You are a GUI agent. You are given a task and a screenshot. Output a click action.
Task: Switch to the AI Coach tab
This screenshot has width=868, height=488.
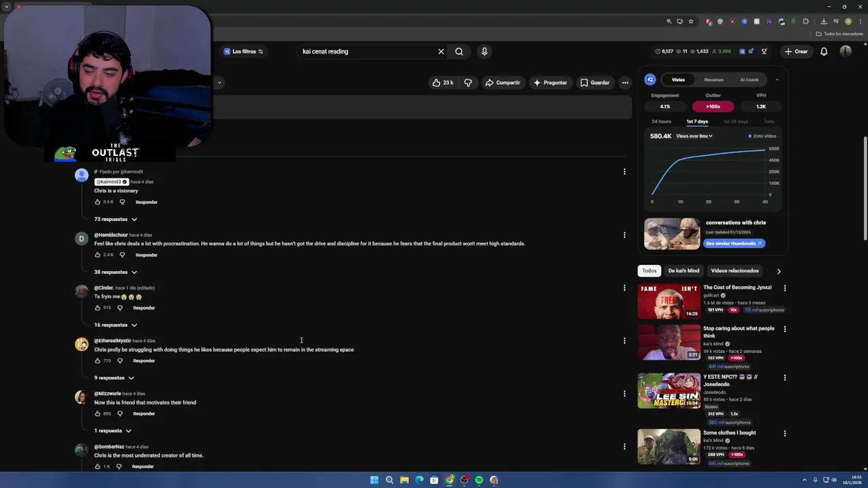coord(749,80)
